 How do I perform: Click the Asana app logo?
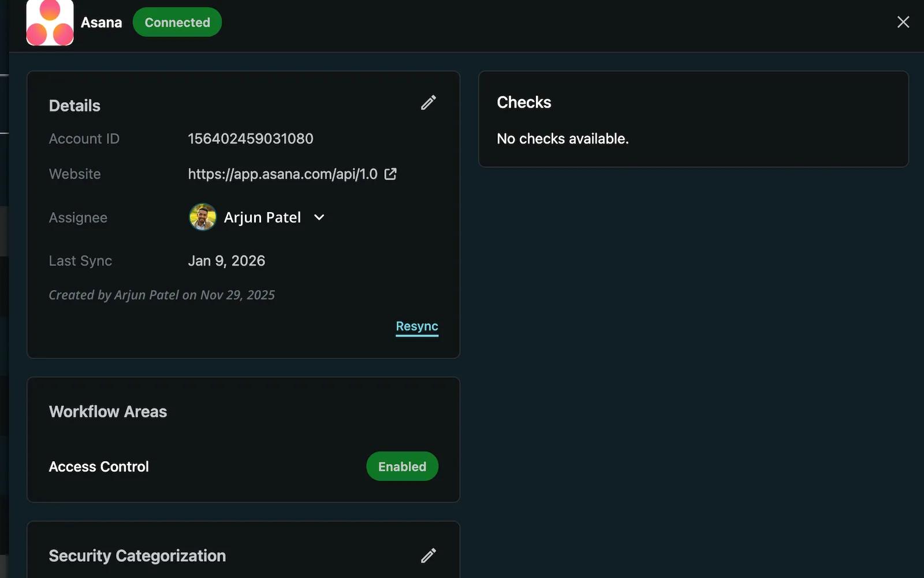pyautogui.click(x=50, y=23)
